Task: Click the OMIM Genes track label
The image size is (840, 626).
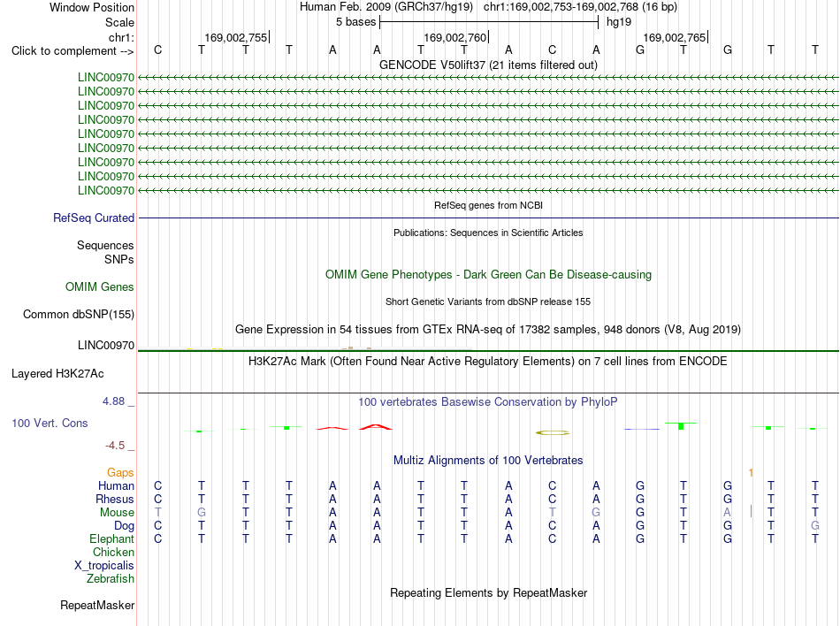Action: [99, 287]
